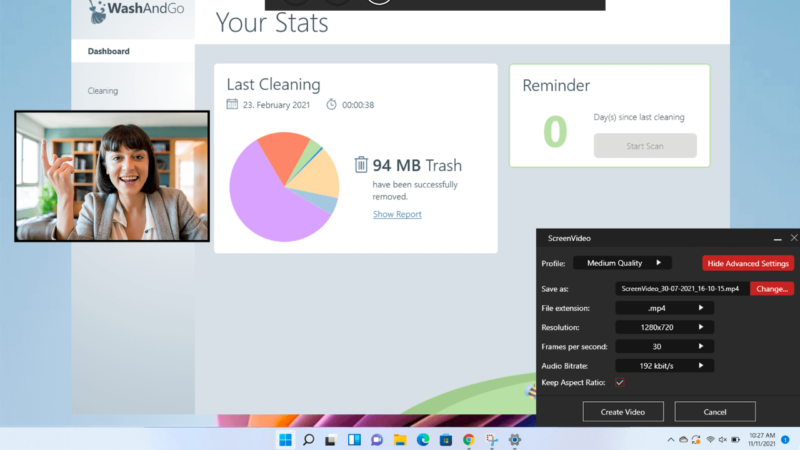Expand the Medium Quality profile dropdown
The height and width of the screenshot is (450, 800).
[622, 263]
